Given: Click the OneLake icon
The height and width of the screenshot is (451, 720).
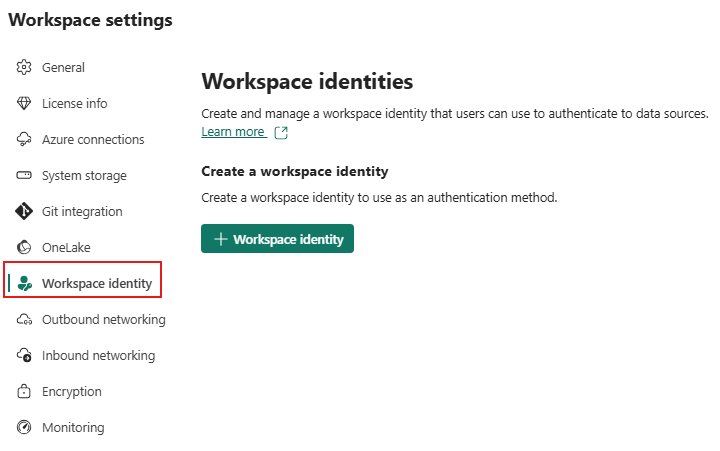Looking at the screenshot, I should click(x=24, y=247).
